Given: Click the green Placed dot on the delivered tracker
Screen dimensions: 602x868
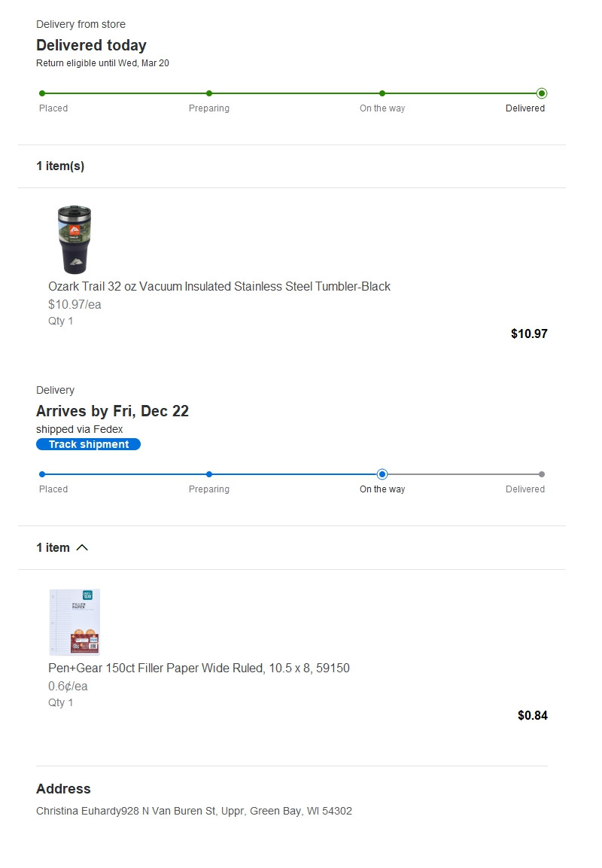Looking at the screenshot, I should coord(42,93).
